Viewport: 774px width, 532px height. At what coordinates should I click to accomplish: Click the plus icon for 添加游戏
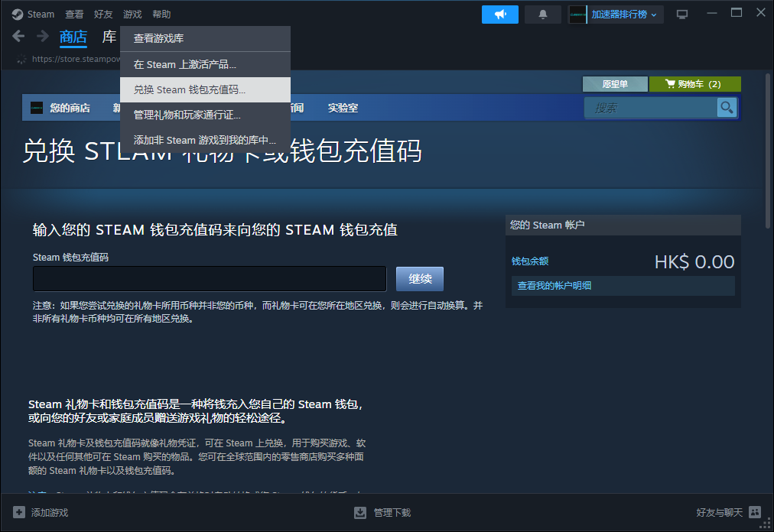click(19, 512)
